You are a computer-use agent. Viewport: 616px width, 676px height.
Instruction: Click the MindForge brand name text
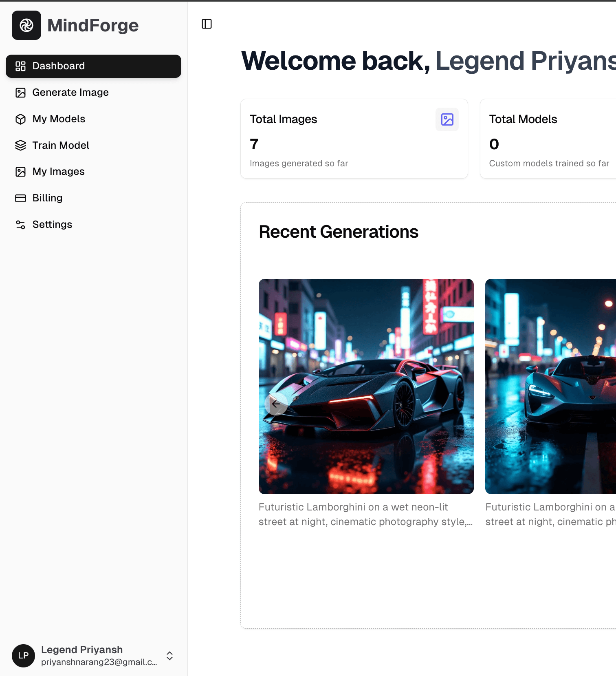93,25
